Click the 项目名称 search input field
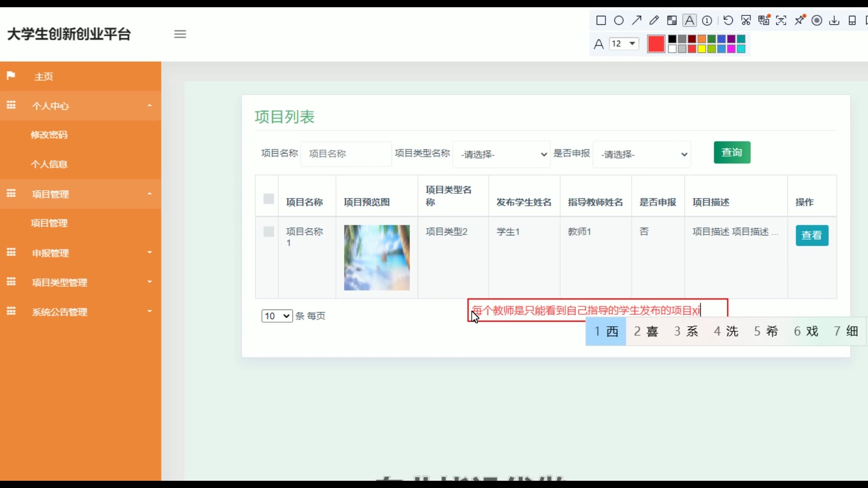868x488 pixels. point(346,154)
